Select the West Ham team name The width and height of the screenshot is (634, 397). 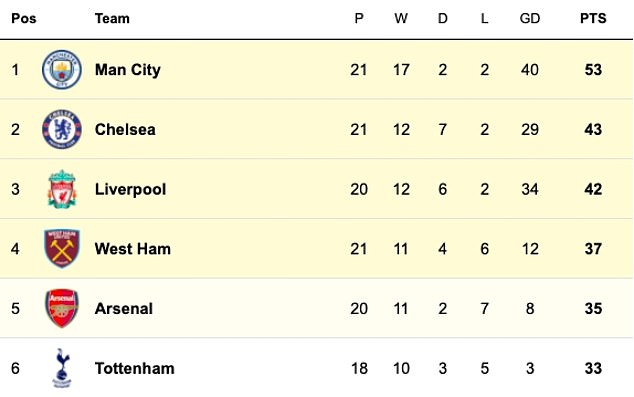[133, 249]
